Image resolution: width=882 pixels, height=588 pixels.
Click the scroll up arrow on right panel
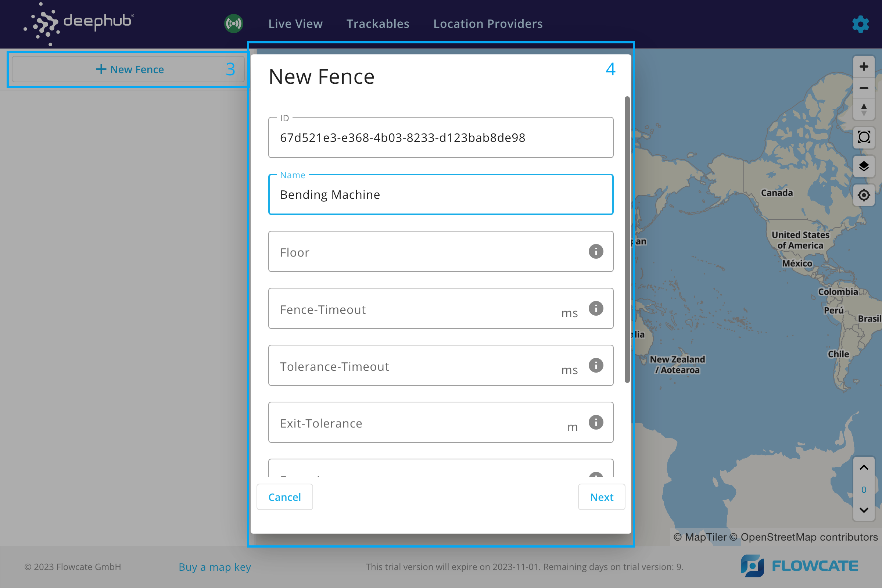tap(864, 467)
